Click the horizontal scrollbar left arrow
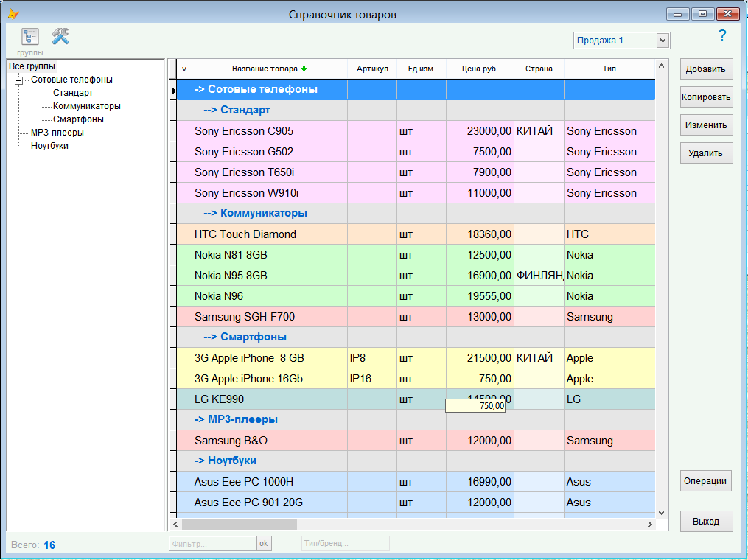748x560 pixels. (175, 524)
